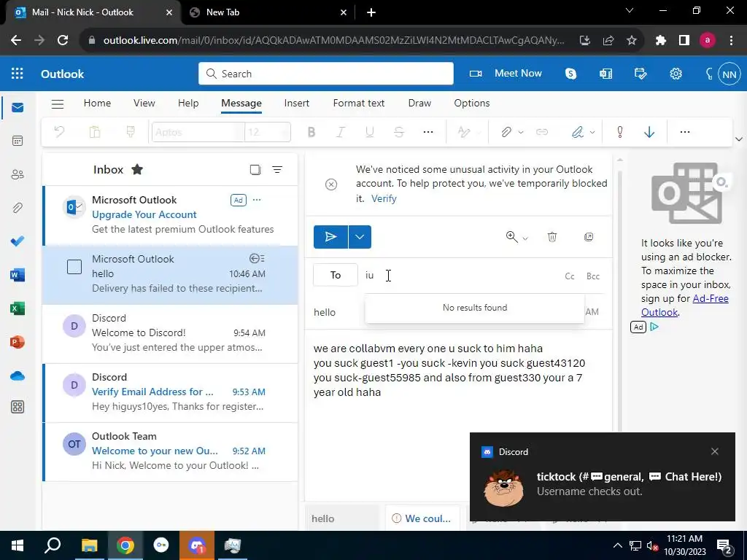Launch PowerPoint from the sidebar

[x=18, y=342]
